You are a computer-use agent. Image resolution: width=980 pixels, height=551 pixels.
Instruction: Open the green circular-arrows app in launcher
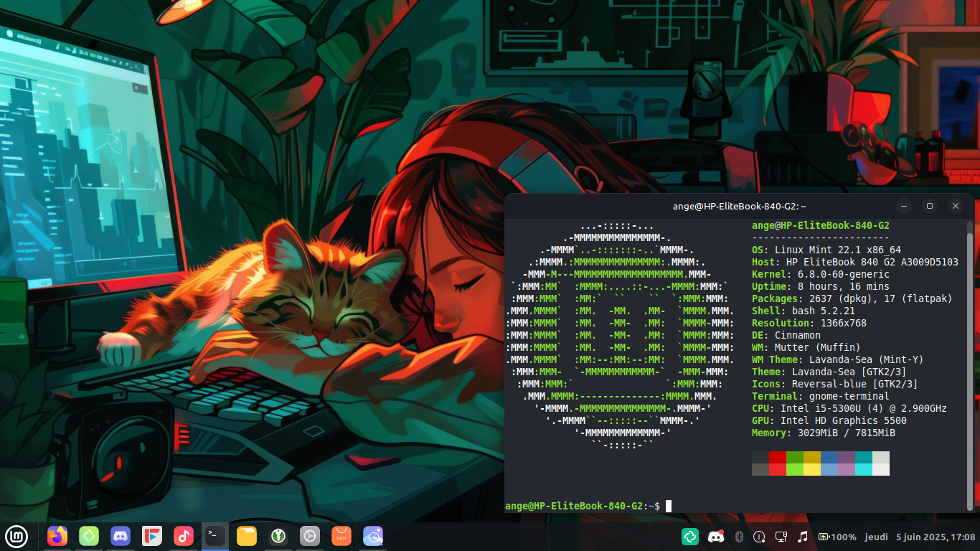point(89,536)
